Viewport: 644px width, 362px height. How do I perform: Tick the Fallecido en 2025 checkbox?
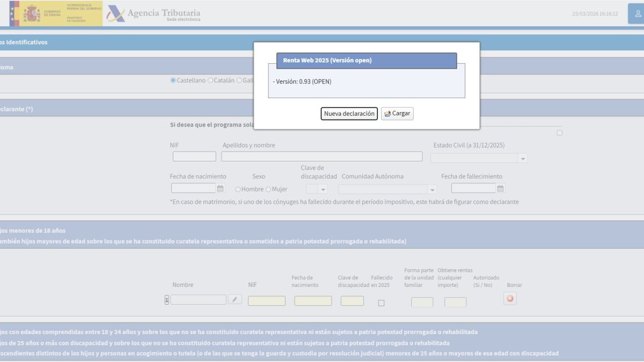[x=382, y=303]
